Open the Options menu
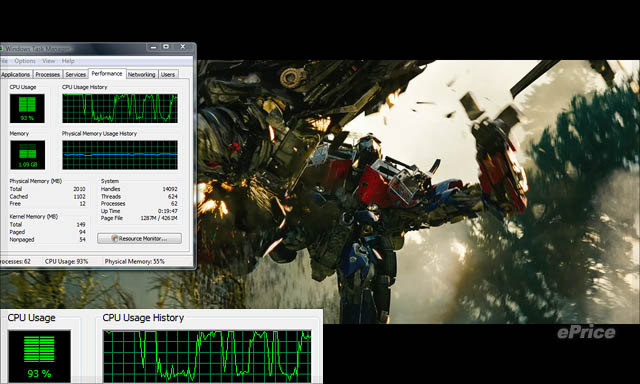Viewport: 640px width, 384px height. coord(25,61)
